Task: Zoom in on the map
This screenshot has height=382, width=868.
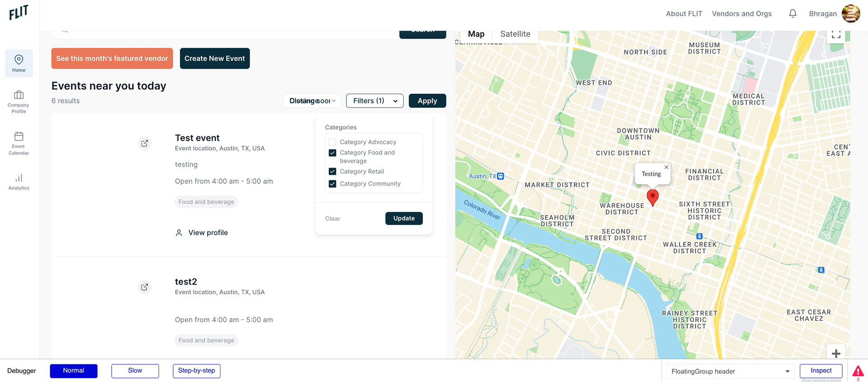Action: coord(836,353)
